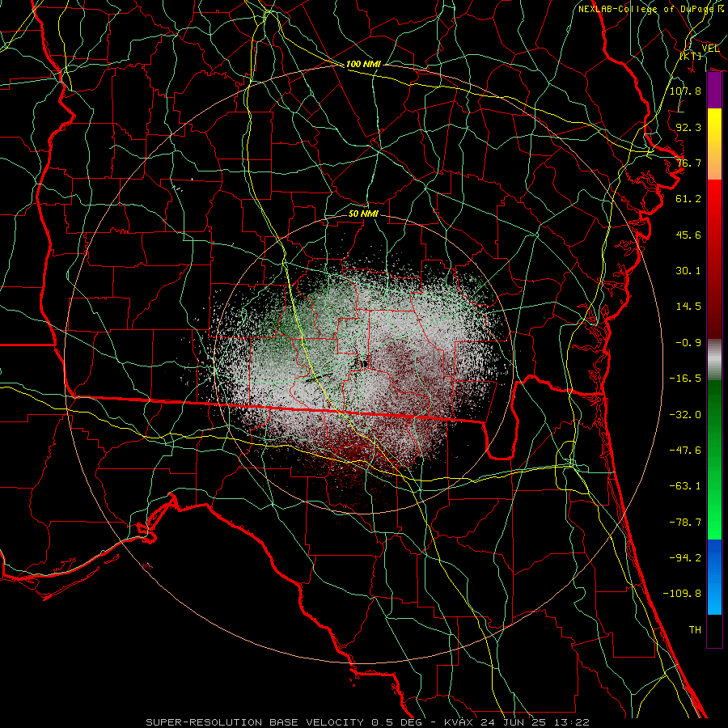
Task: Click the -0.9 velocity scale value
Action: [688, 343]
